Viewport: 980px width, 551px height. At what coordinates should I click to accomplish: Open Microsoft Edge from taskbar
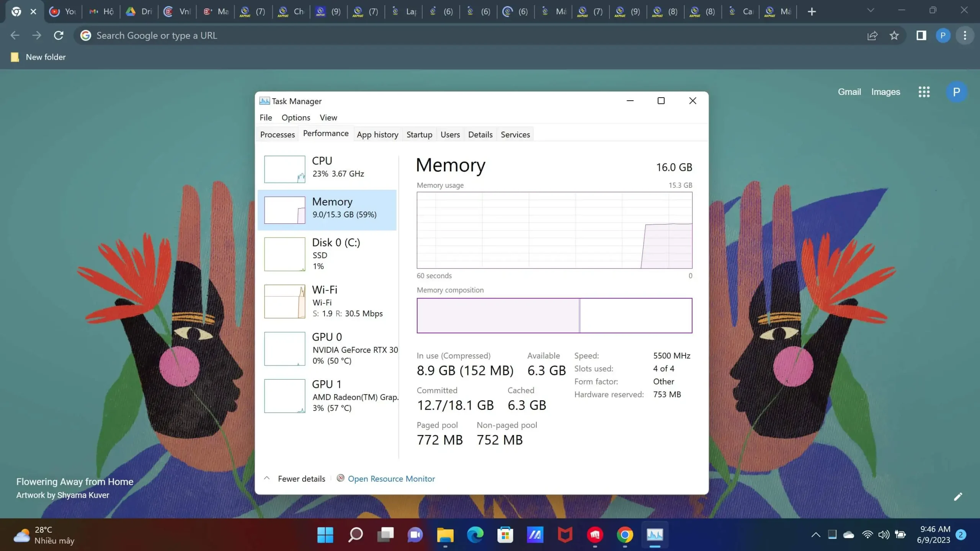coord(475,535)
